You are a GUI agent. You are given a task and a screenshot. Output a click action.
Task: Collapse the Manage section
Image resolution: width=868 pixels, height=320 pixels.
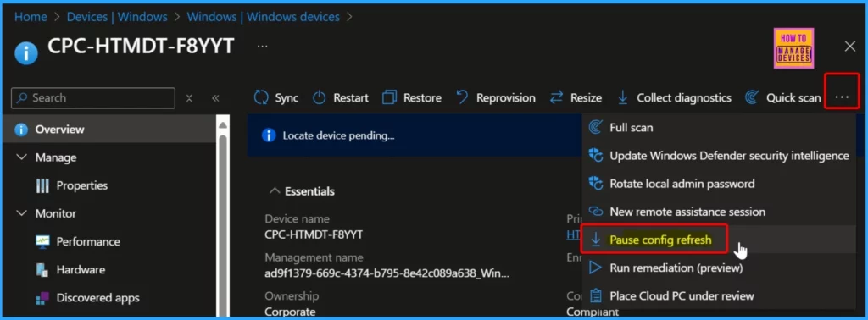(21, 157)
